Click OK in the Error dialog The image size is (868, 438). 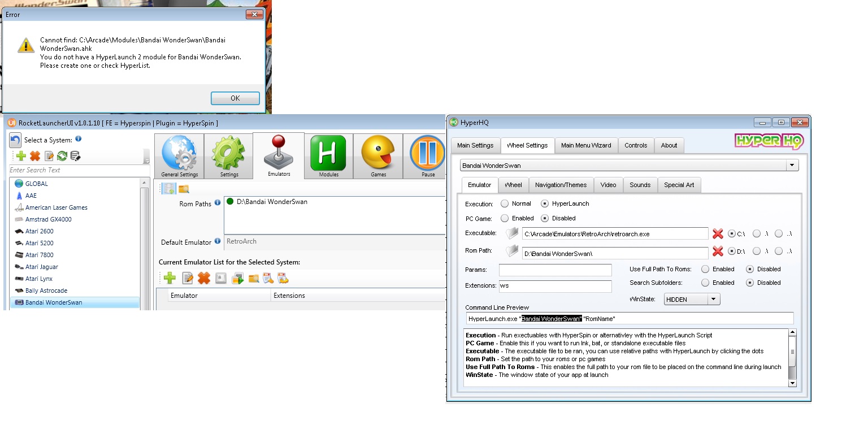click(235, 98)
